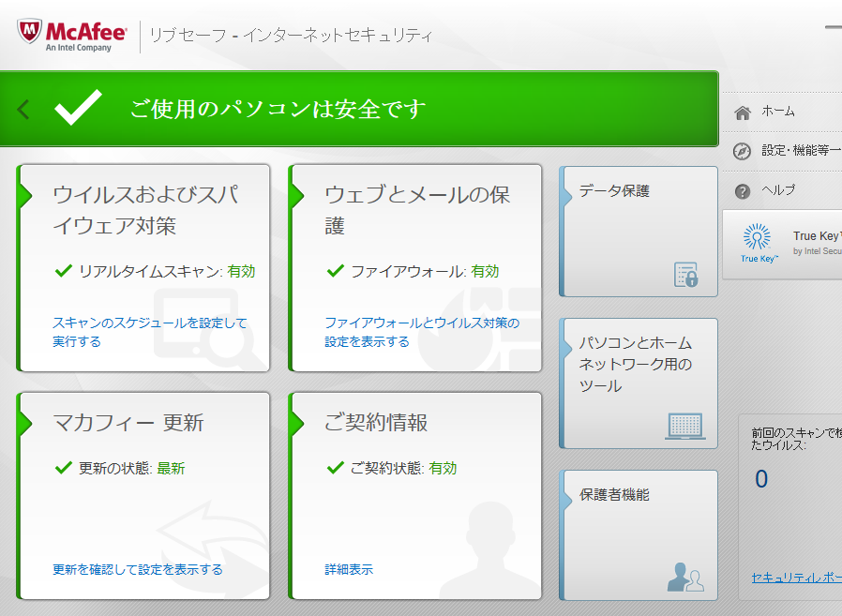Screen dimensions: 842x616
Task: Click the green check beside リアルタイムスキャン
Action: (64, 270)
